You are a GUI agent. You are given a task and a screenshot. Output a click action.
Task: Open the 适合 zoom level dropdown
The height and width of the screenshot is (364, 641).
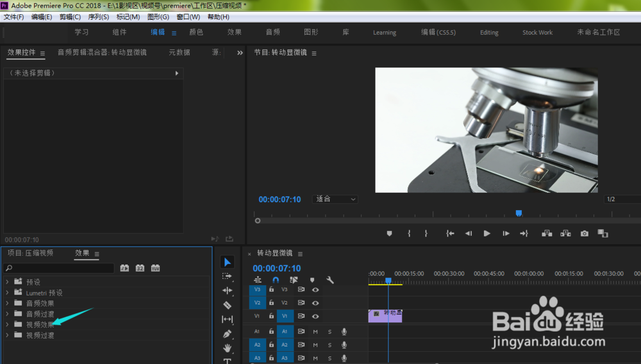(335, 199)
